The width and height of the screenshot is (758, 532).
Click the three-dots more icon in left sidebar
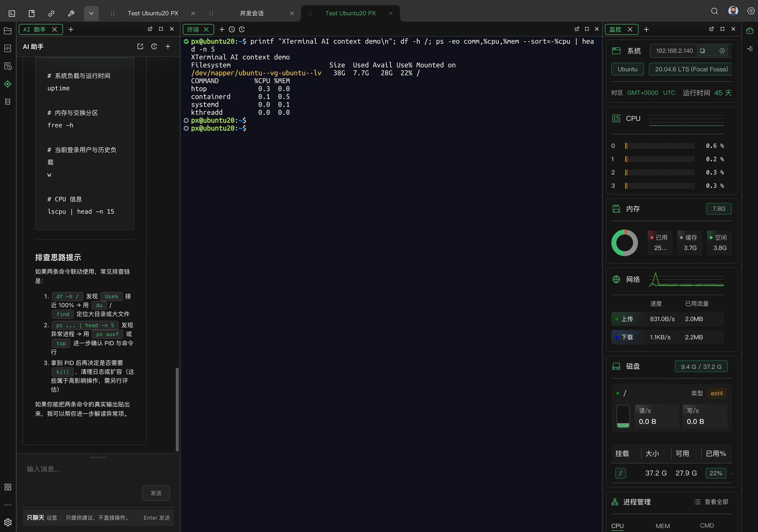click(x=8, y=505)
